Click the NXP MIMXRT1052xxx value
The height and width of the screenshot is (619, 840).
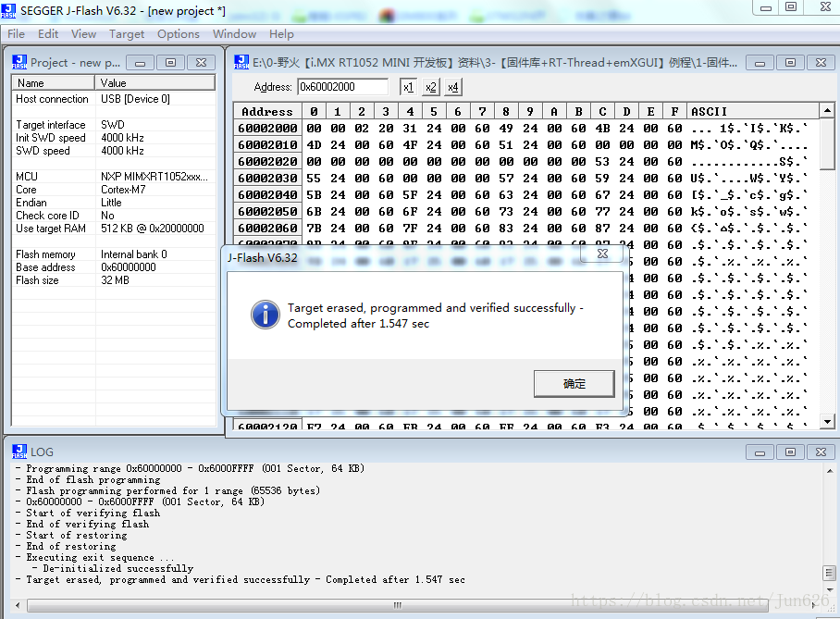pos(154,177)
